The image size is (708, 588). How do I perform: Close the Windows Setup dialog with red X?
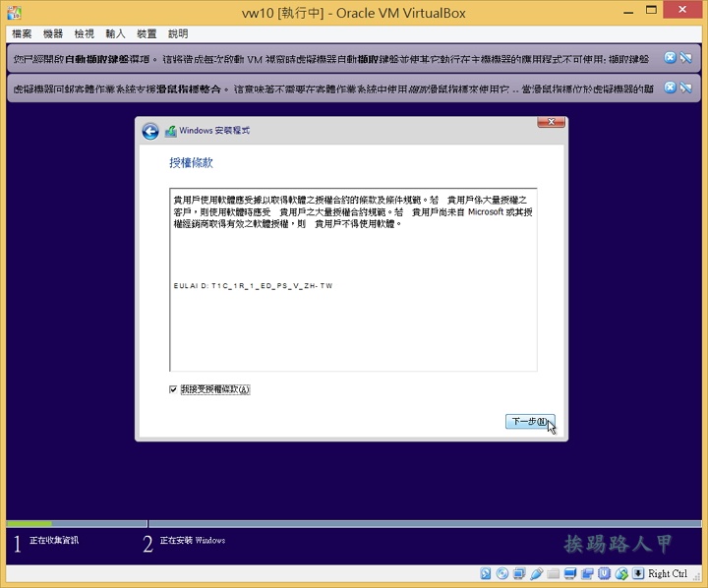click(x=551, y=122)
